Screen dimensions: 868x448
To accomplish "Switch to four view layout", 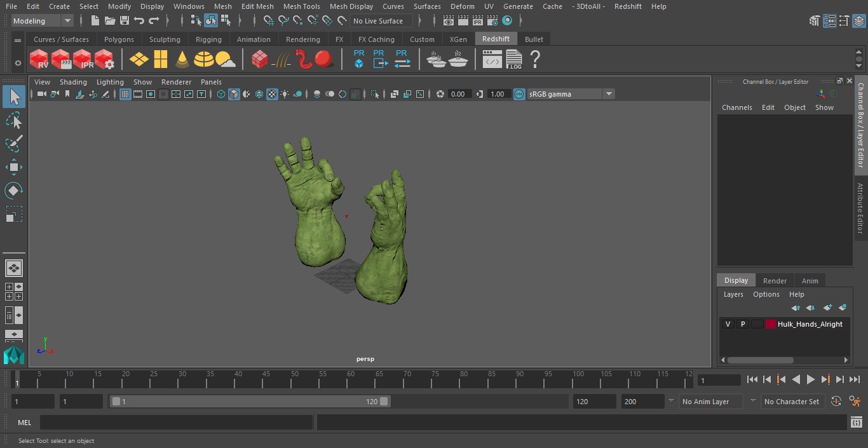I will [x=14, y=292].
